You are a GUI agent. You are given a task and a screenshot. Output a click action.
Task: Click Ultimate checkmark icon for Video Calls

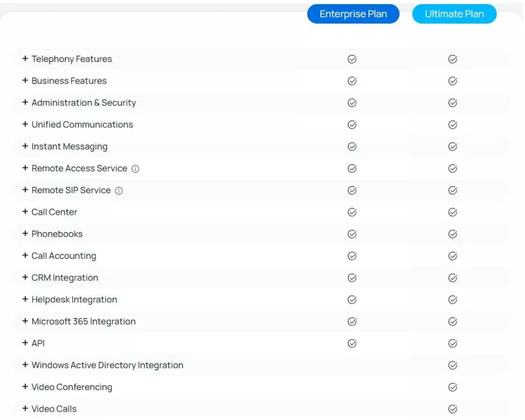[x=453, y=409]
